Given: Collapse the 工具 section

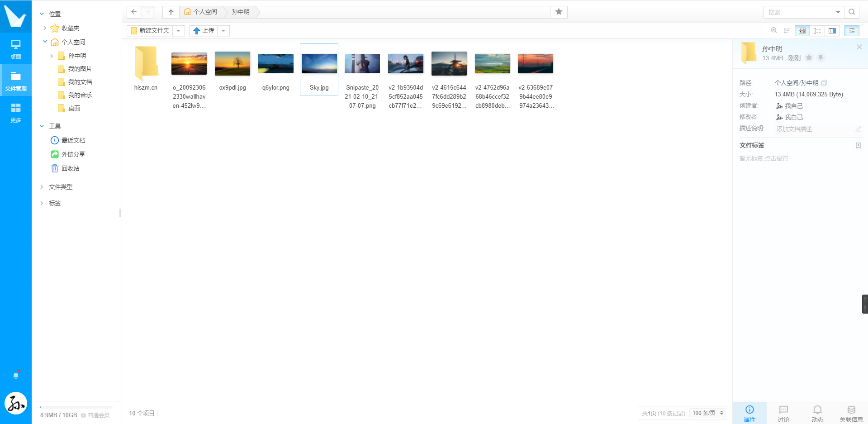Looking at the screenshot, I should (42, 126).
